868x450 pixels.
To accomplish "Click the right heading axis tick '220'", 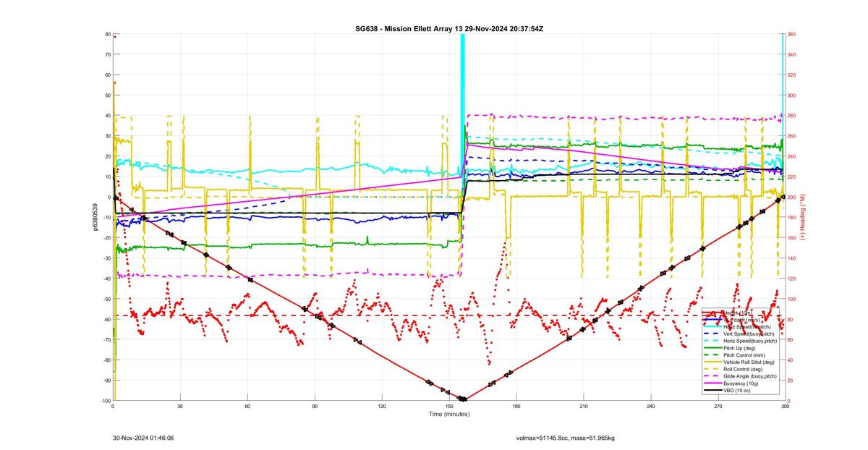I will pyautogui.click(x=792, y=177).
